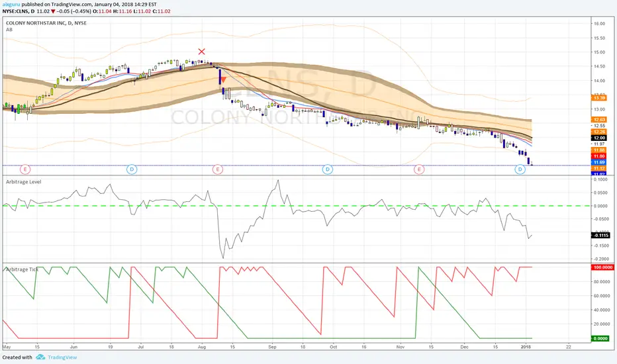Click the May label on time axis
617x364 pixels.
tap(7, 347)
